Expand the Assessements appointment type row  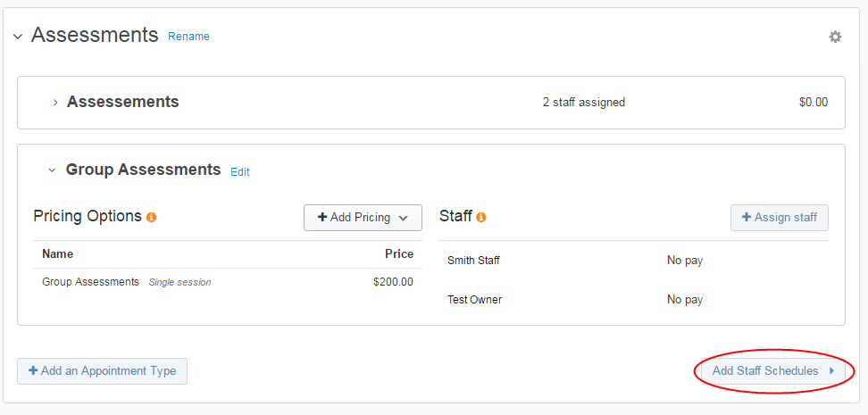55,103
